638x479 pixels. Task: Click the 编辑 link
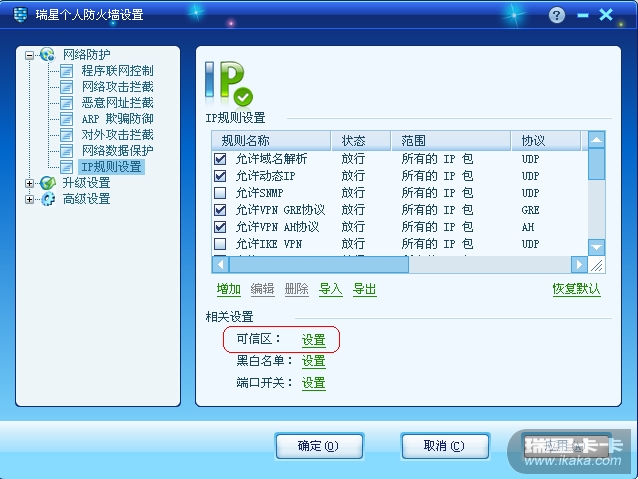pyautogui.click(x=262, y=289)
